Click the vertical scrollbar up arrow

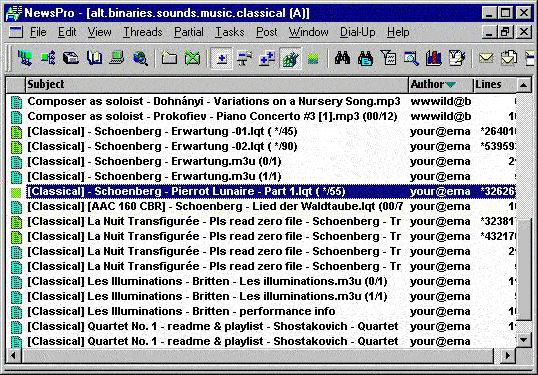tap(524, 85)
